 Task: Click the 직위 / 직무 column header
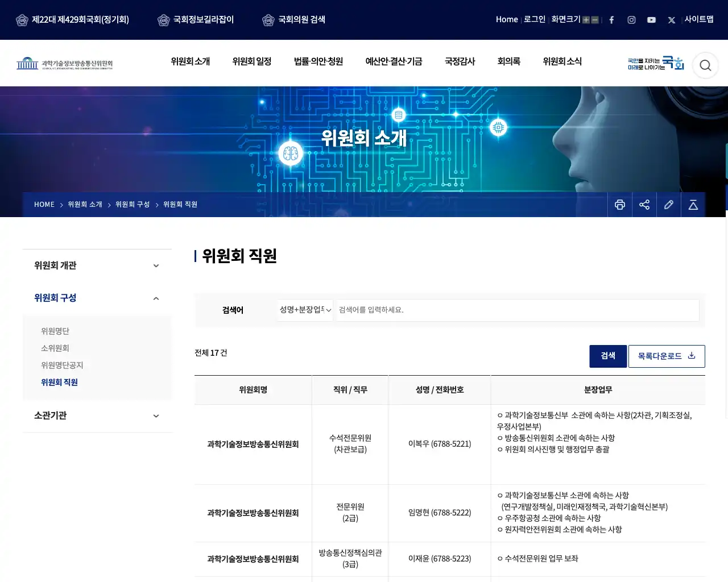[x=350, y=390]
